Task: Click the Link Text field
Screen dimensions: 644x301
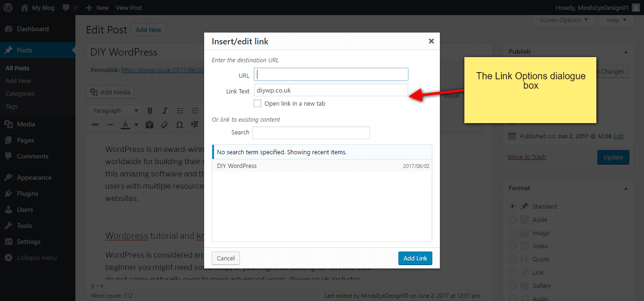Action: click(331, 90)
